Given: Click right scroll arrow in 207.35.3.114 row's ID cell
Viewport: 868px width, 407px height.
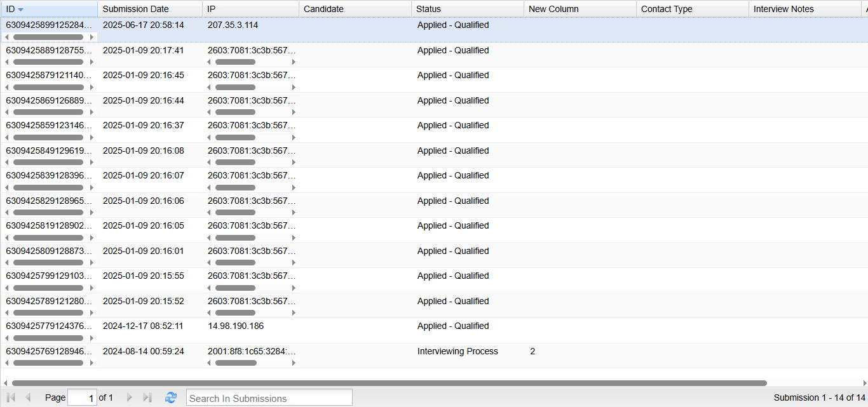Looking at the screenshot, I should (x=92, y=37).
